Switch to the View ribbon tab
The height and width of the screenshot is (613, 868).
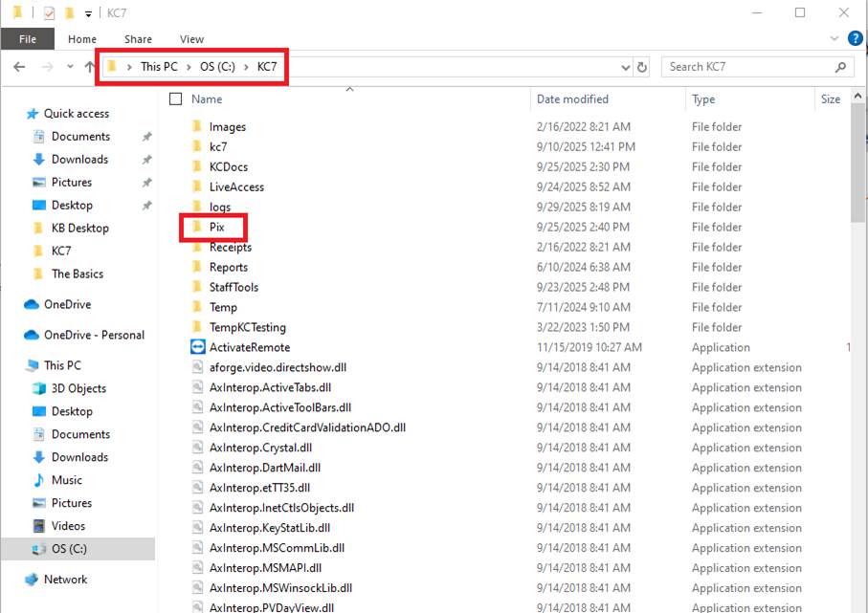(191, 39)
